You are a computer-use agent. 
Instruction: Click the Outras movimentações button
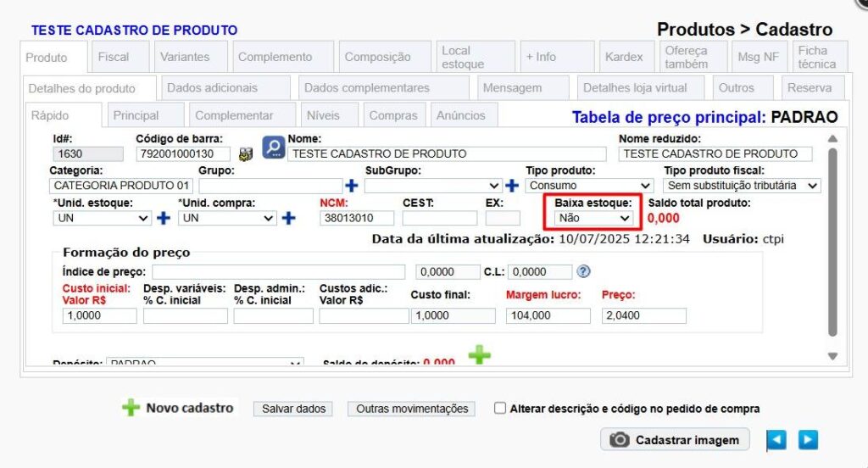pos(412,409)
